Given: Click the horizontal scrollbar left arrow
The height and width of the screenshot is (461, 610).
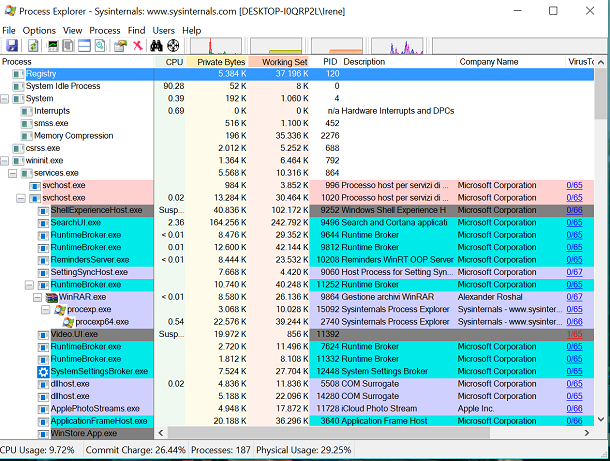Looking at the screenshot, I should pyautogui.click(x=161, y=433).
